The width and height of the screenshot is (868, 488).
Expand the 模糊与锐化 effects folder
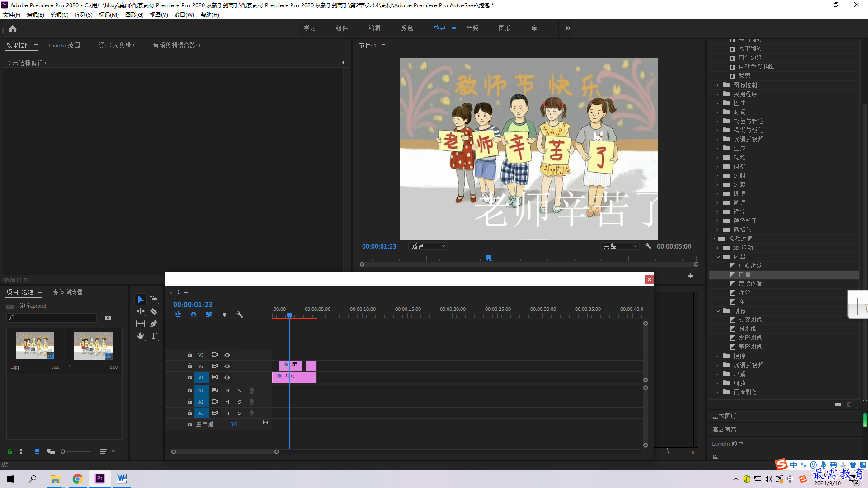(717, 130)
